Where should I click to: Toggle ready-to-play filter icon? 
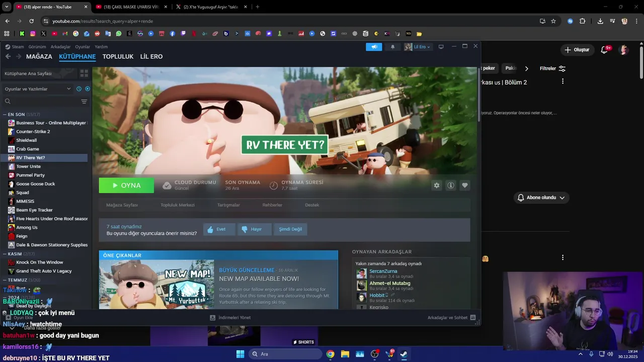pyautogui.click(x=88, y=89)
